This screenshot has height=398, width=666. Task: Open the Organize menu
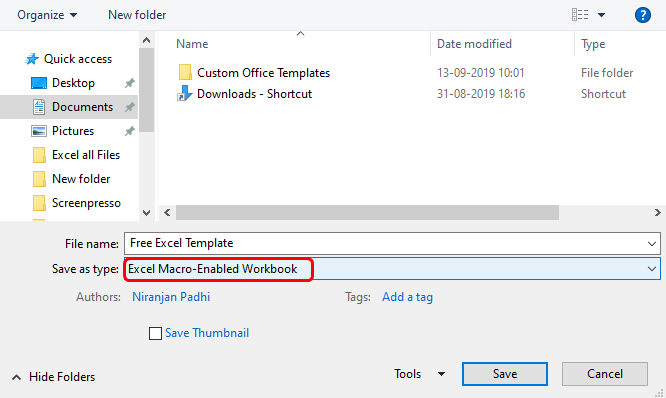47,15
